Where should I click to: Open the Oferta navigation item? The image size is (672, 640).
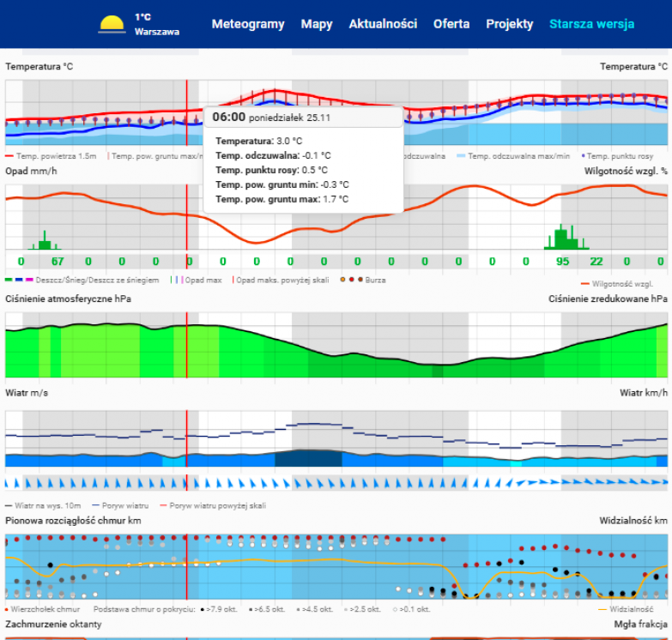point(451,24)
